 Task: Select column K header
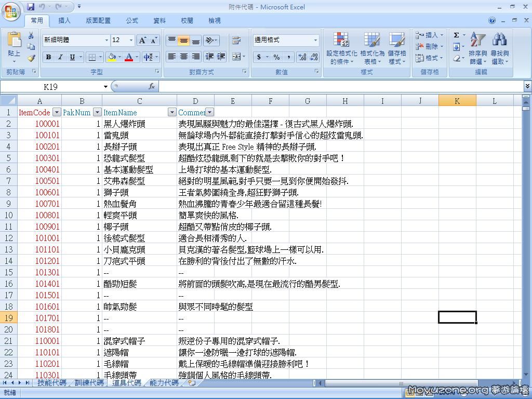[x=457, y=101]
